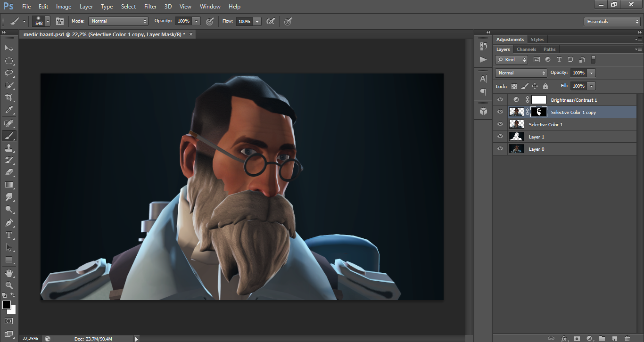Select the Lasso tool

coord(9,73)
